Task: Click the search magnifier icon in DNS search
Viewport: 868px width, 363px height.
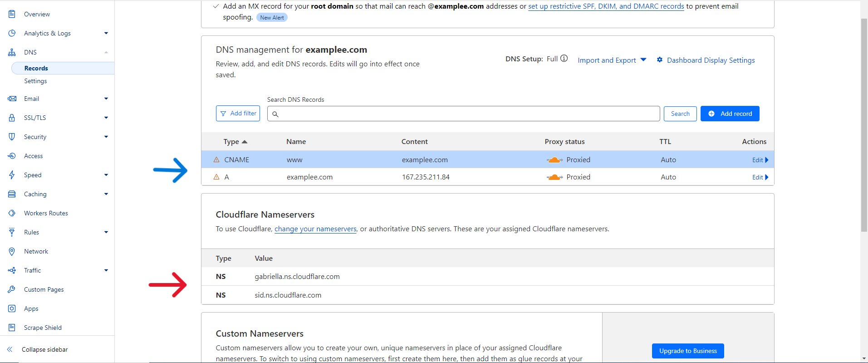Action: pyautogui.click(x=275, y=114)
